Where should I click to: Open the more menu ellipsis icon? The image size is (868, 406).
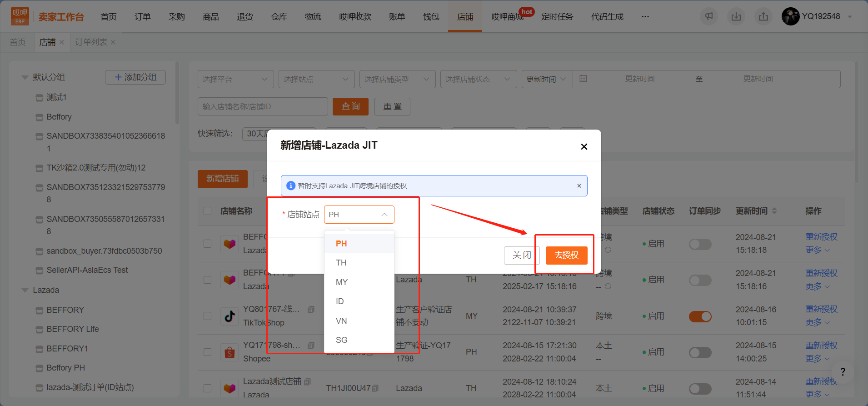pyautogui.click(x=645, y=17)
